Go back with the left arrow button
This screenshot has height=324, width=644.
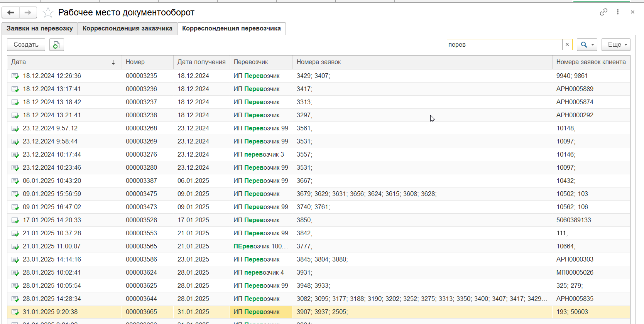click(x=11, y=13)
